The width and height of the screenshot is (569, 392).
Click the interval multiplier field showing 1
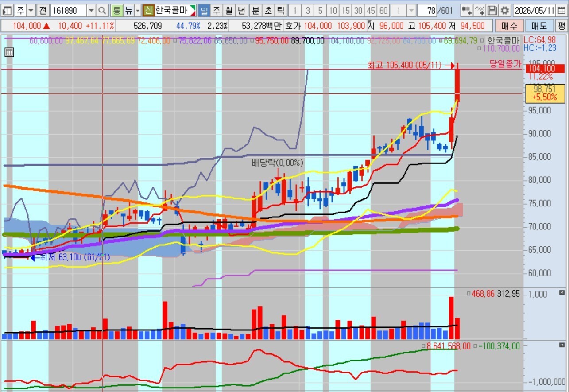pos(399,10)
